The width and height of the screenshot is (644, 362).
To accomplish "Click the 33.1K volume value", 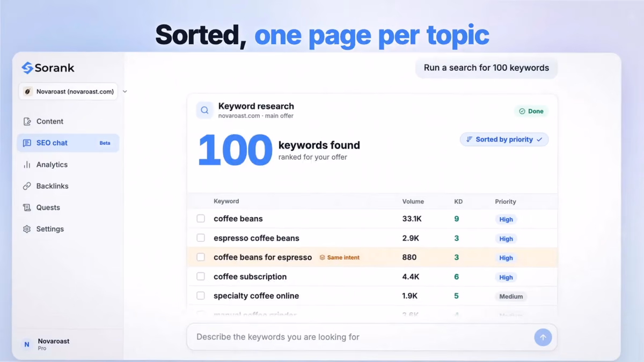I will coord(413,219).
